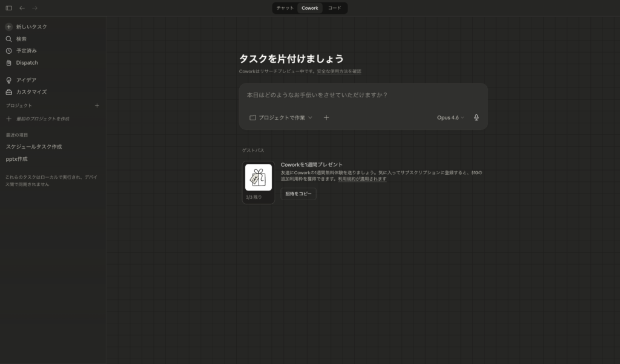Click the forward navigation arrow
This screenshot has height=364, width=620.
pos(35,8)
